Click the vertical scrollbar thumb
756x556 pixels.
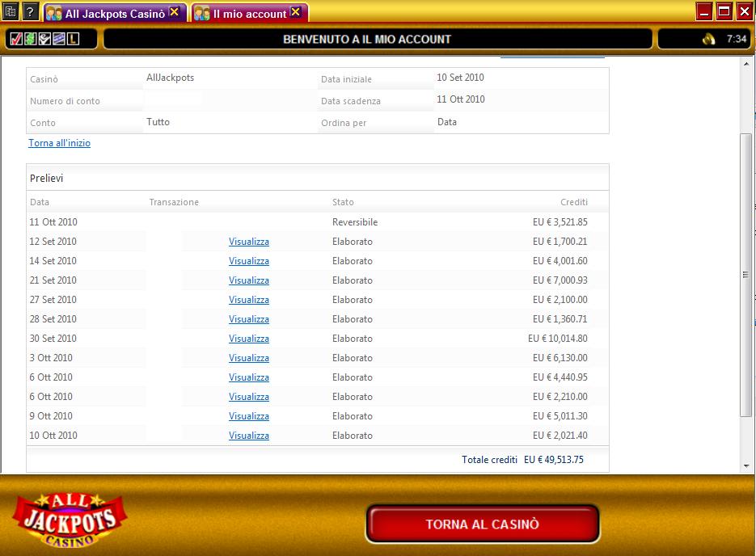click(745, 275)
